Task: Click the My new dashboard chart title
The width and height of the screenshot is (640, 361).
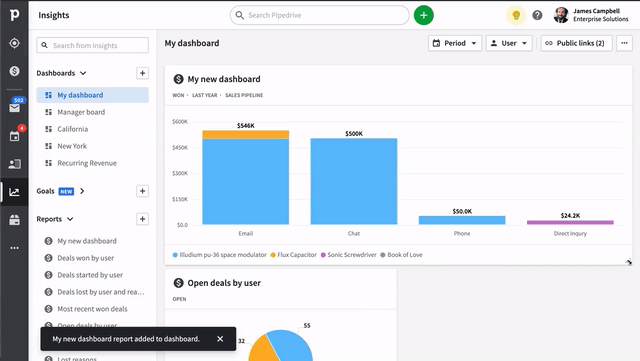Action: pos(224,79)
